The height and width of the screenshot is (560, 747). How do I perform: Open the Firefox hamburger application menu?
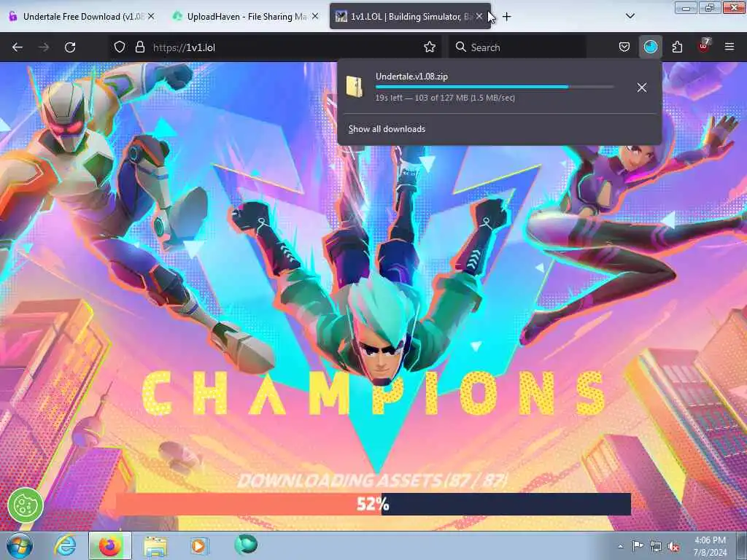pyautogui.click(x=729, y=47)
